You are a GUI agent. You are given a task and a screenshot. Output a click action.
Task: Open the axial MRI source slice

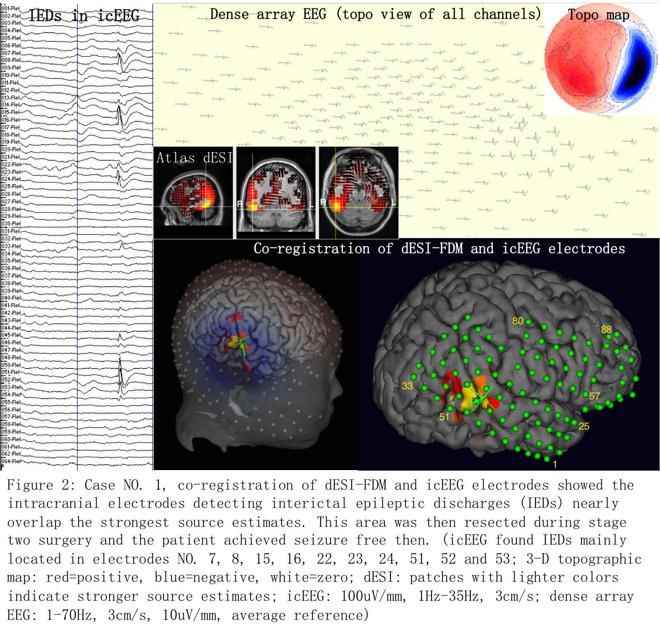pyautogui.click(x=358, y=193)
